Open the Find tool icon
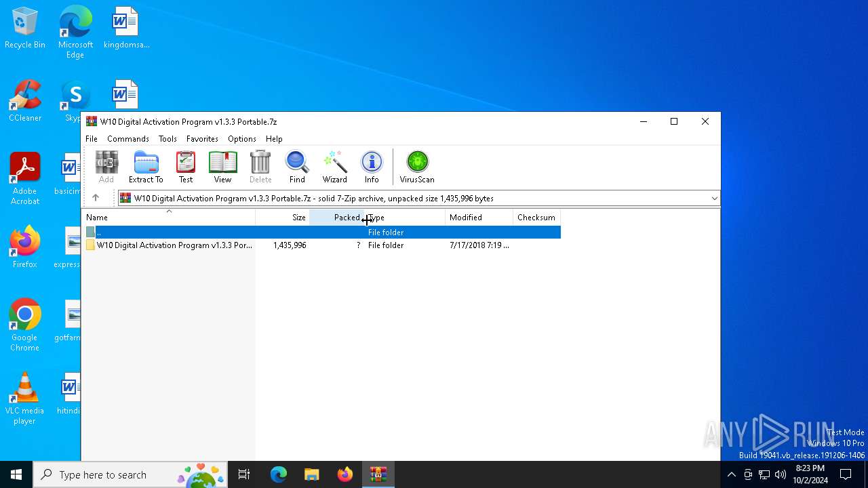Screen dimensions: 868x488 pyautogui.click(x=297, y=167)
